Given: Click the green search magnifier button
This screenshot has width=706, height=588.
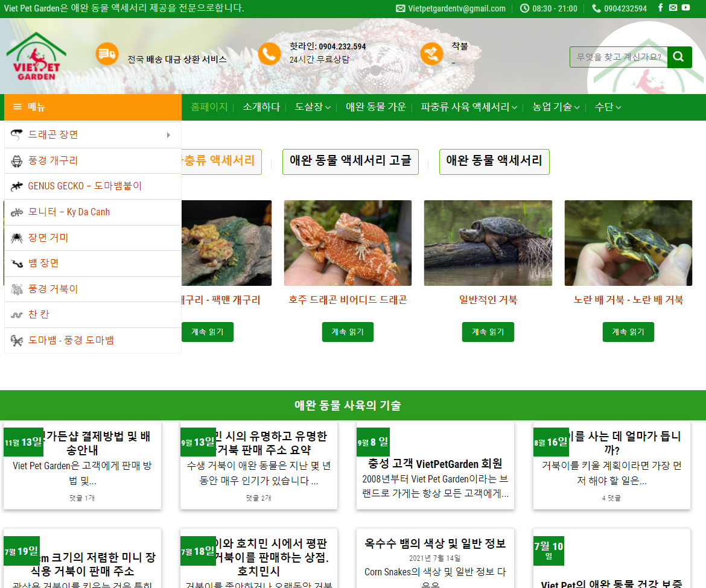Looking at the screenshot, I should pyautogui.click(x=679, y=57).
